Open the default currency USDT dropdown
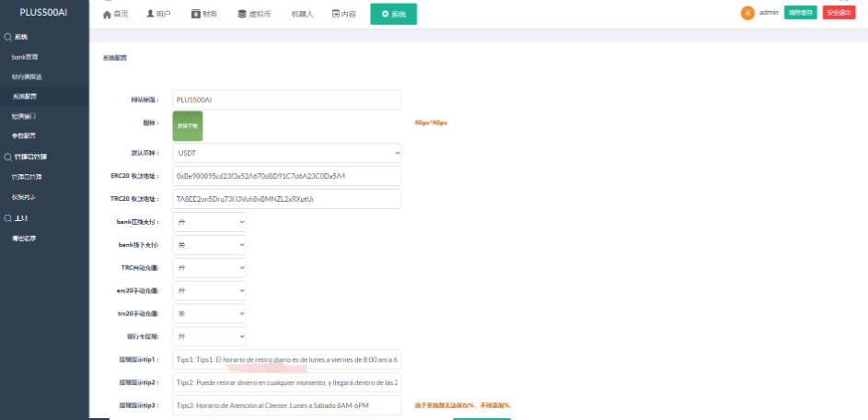 [x=287, y=153]
